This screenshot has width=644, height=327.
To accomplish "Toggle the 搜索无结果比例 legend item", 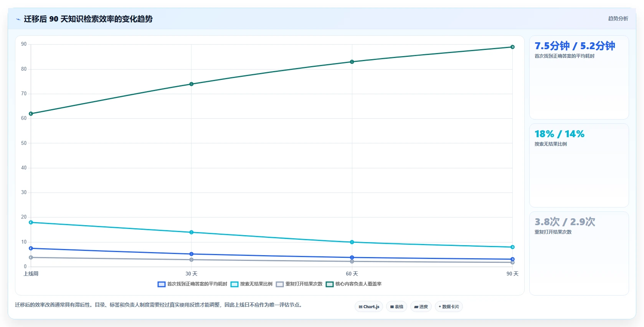I will (x=251, y=284).
